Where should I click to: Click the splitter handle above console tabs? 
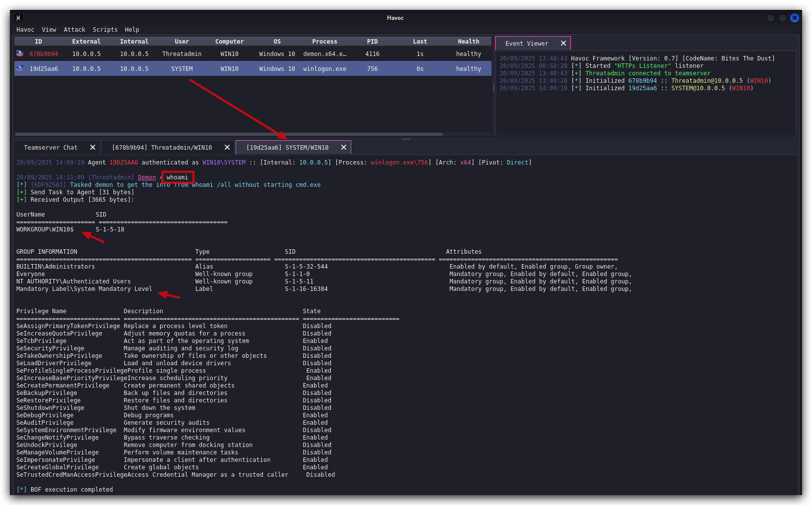pyautogui.click(x=406, y=139)
